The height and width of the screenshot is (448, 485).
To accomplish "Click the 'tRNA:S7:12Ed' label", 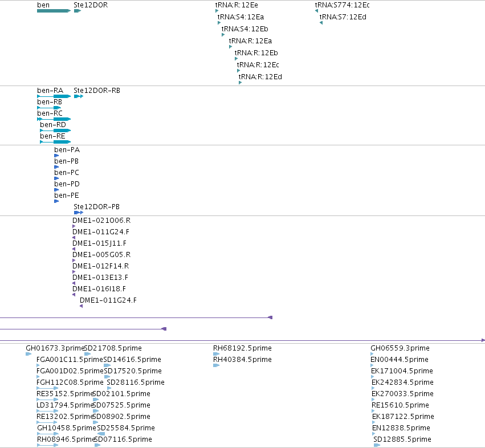I will pyautogui.click(x=343, y=17).
